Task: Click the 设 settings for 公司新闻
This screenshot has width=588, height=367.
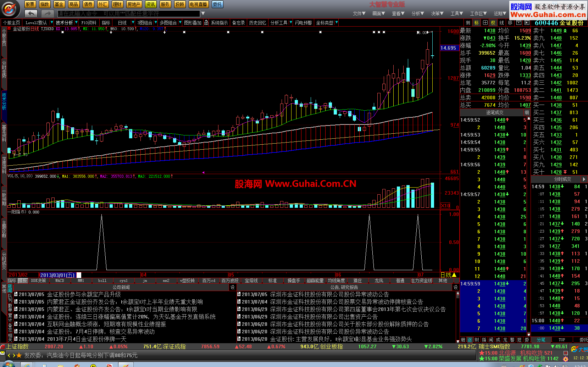Action: point(232,287)
